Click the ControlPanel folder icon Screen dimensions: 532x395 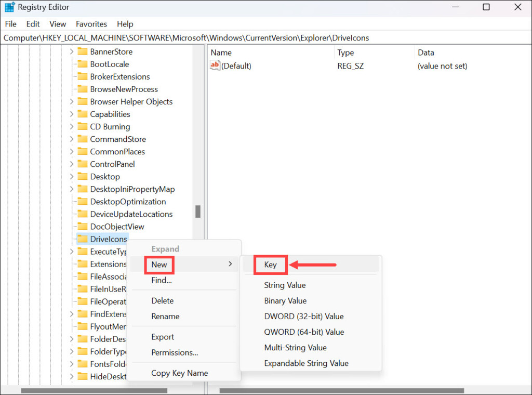pos(82,164)
